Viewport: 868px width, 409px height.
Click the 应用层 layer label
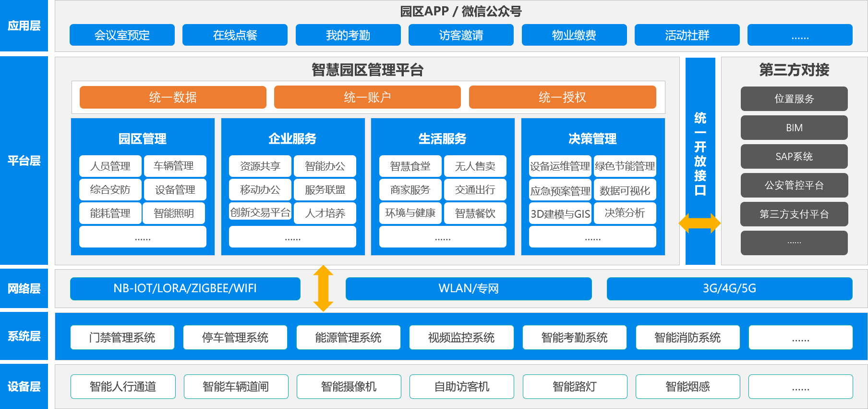[x=24, y=25]
